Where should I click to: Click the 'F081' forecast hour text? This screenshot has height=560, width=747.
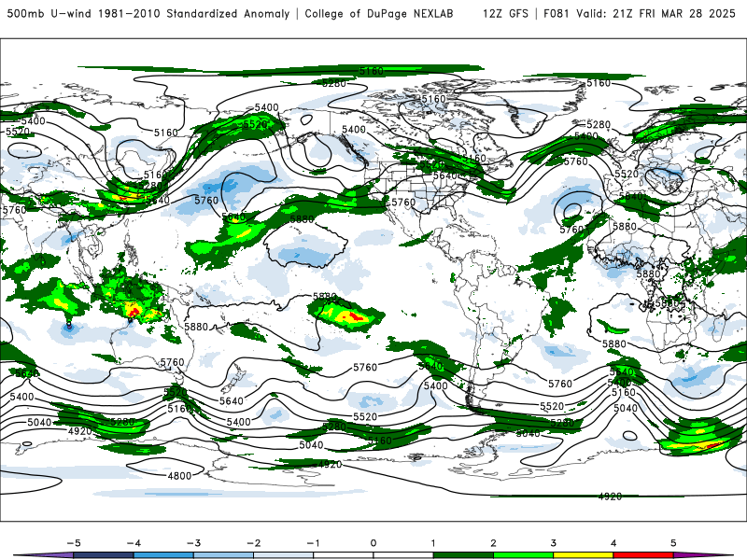(557, 14)
